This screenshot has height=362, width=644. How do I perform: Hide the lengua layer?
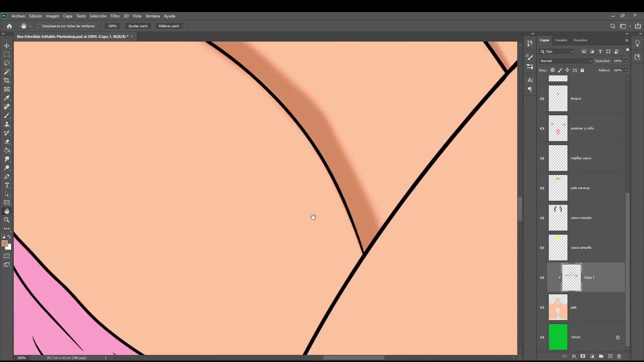[543, 99]
